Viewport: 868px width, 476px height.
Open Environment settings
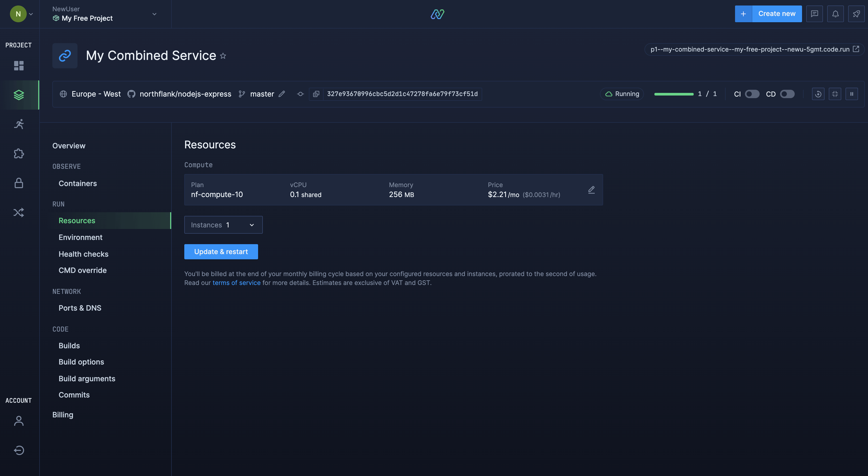[x=80, y=238]
